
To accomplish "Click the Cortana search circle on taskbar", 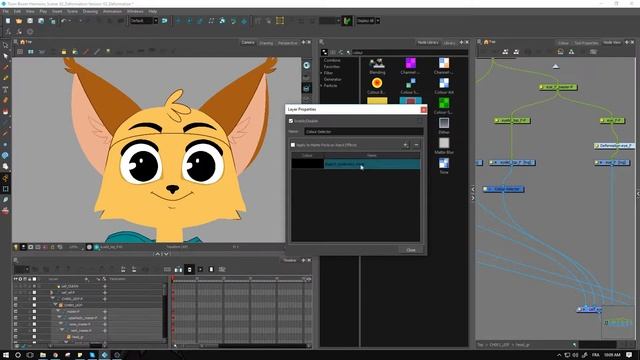I will [x=18, y=355].
